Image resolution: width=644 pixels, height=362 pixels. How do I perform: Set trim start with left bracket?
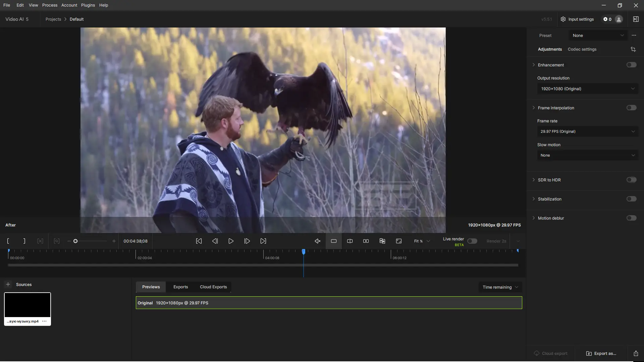(x=8, y=241)
